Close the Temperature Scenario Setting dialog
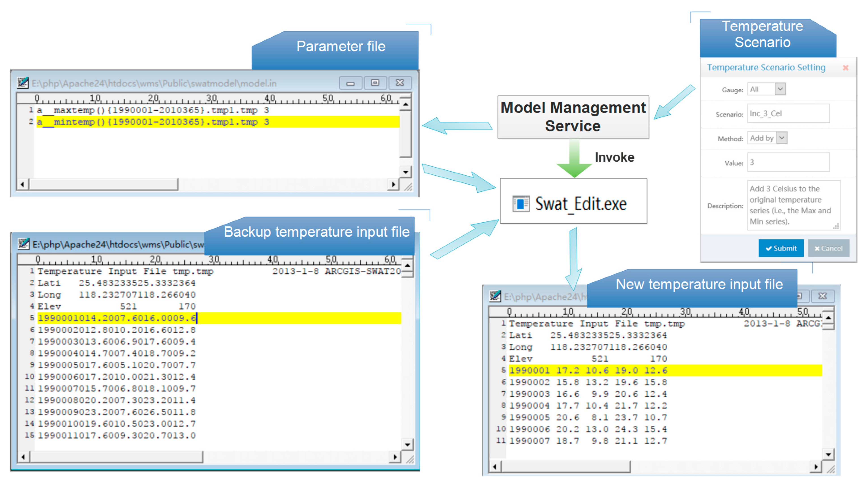The width and height of the screenshot is (868, 486). (x=845, y=68)
